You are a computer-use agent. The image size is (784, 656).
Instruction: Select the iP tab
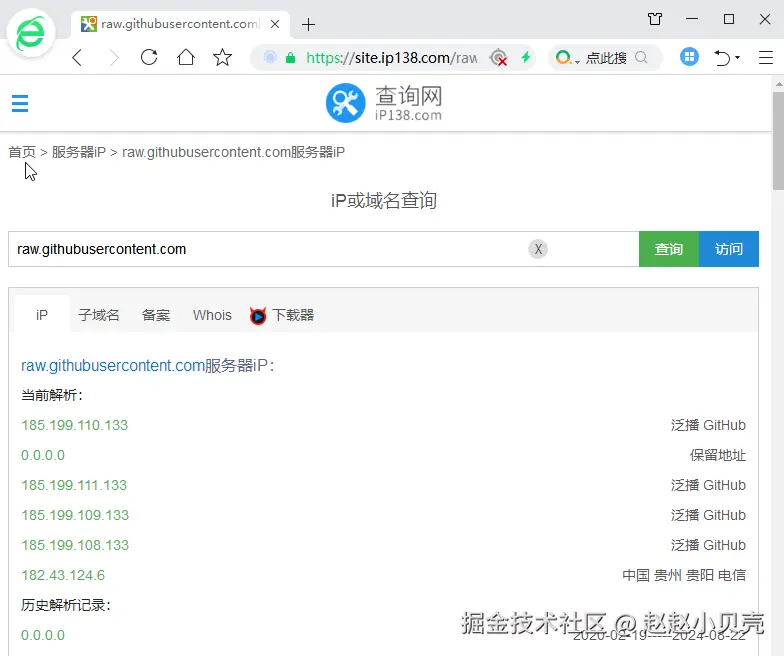42,315
